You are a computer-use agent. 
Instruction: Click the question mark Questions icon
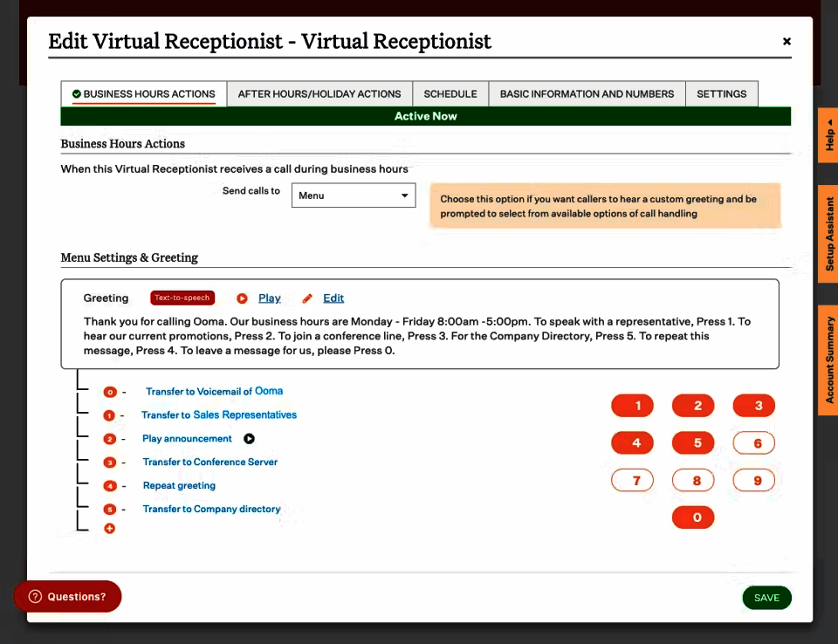35,596
